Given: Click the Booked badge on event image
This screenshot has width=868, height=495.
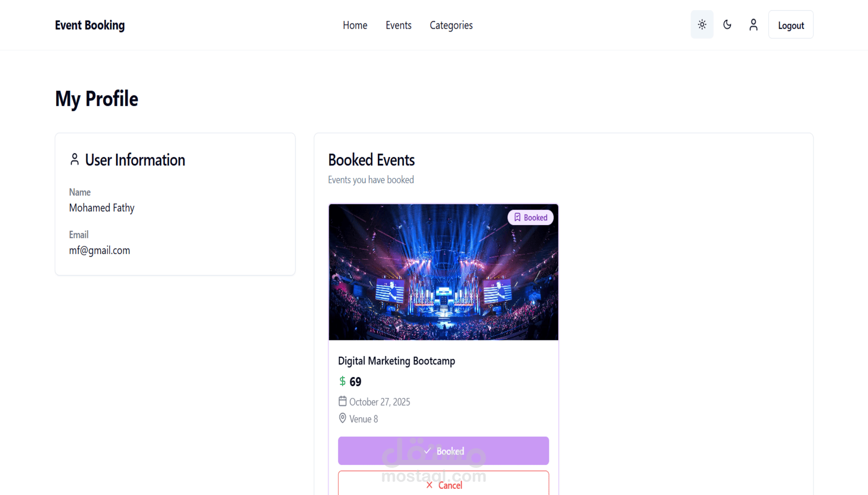Looking at the screenshot, I should pyautogui.click(x=531, y=217).
